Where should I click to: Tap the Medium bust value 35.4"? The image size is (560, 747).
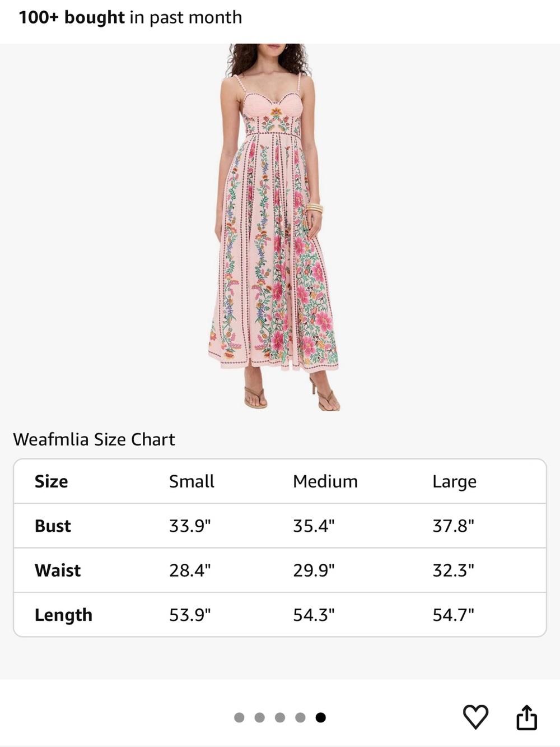(314, 526)
